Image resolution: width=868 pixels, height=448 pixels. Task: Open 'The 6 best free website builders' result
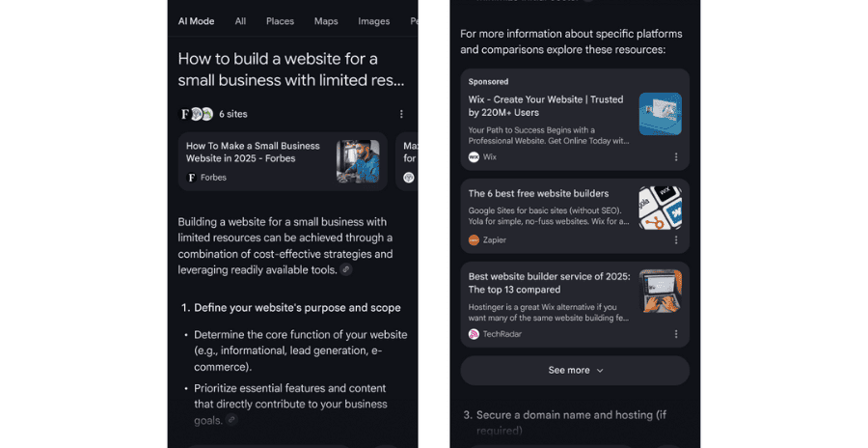click(x=538, y=193)
